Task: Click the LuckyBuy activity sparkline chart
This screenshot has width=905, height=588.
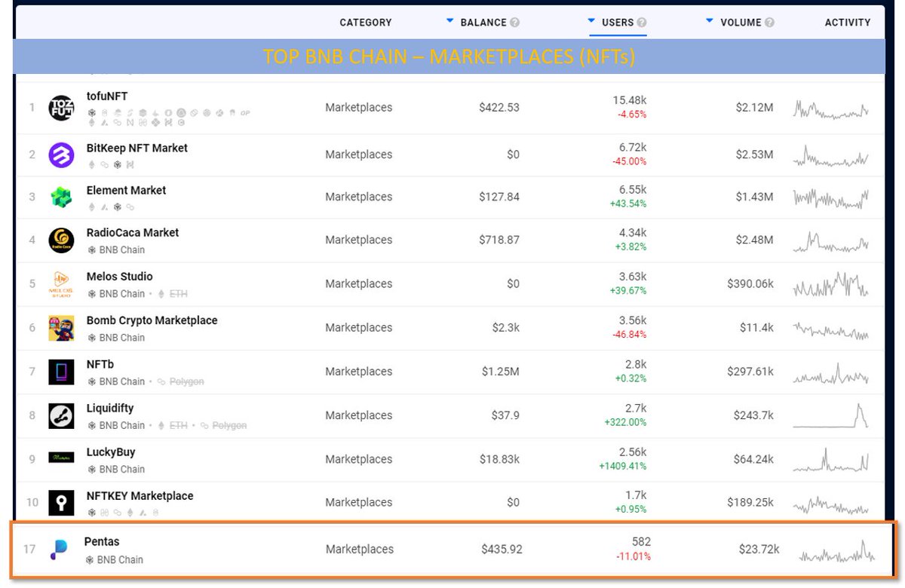Action: pos(831,459)
